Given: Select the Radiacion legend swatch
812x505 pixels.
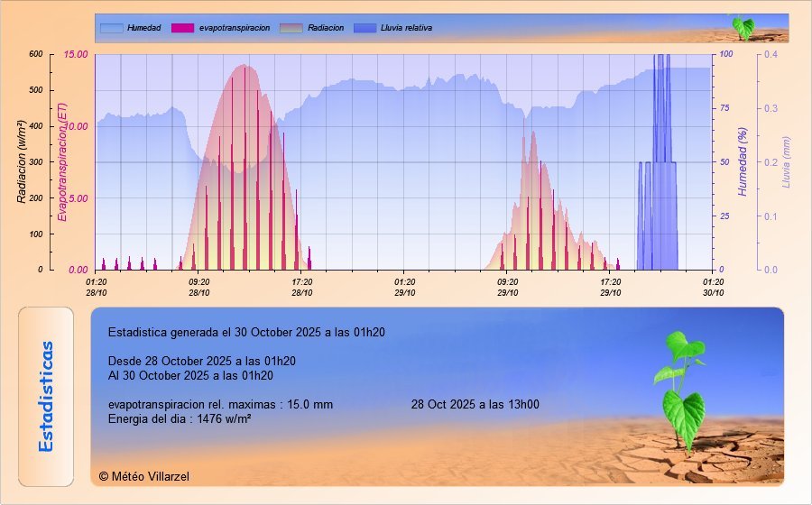Looking at the screenshot, I should pos(291,28).
